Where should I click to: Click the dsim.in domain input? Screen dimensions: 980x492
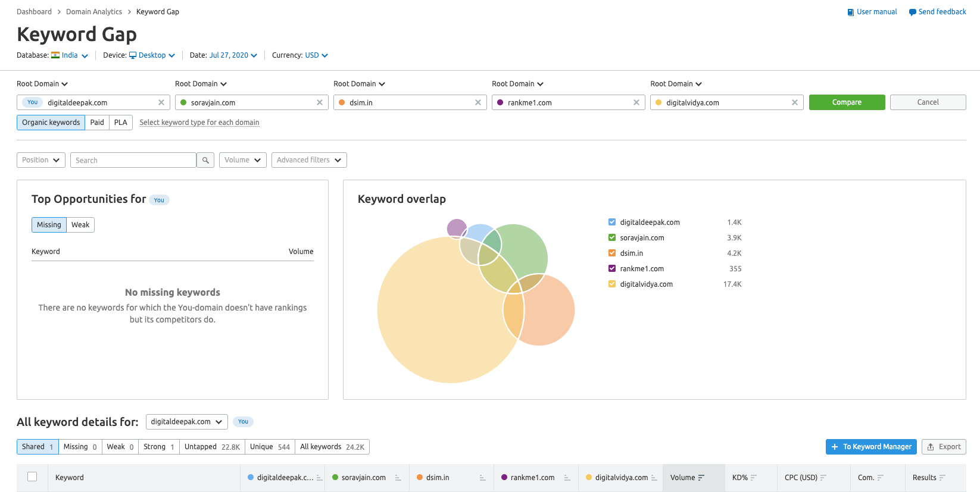pyautogui.click(x=410, y=102)
